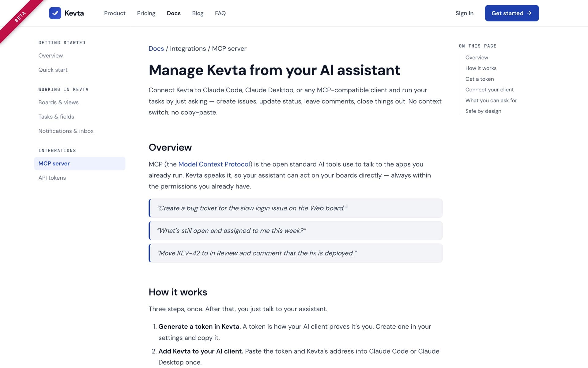588x368 pixels.
Task: Click the GETTING STARTED sidebar section label
Action: (62, 43)
